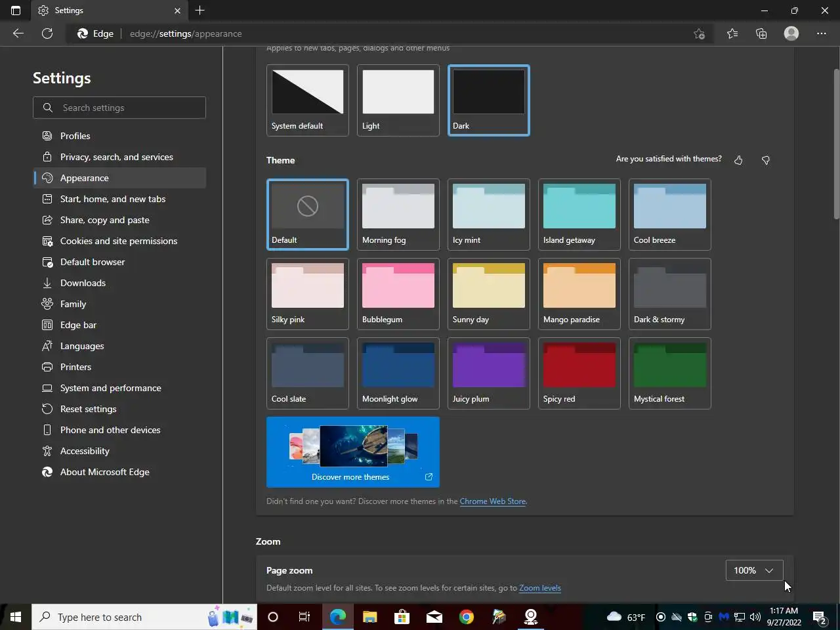Launch Microsoft Store from taskbar
840x630 pixels.
click(x=402, y=617)
